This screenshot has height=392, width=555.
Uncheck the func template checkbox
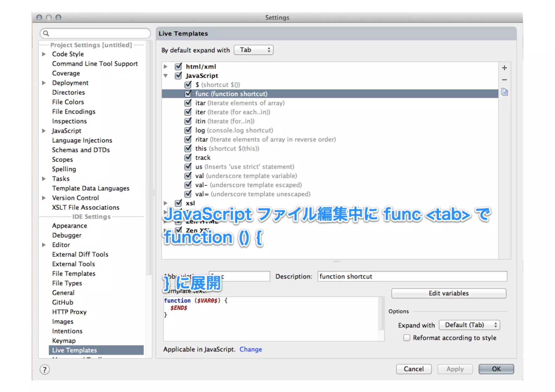coord(188,94)
